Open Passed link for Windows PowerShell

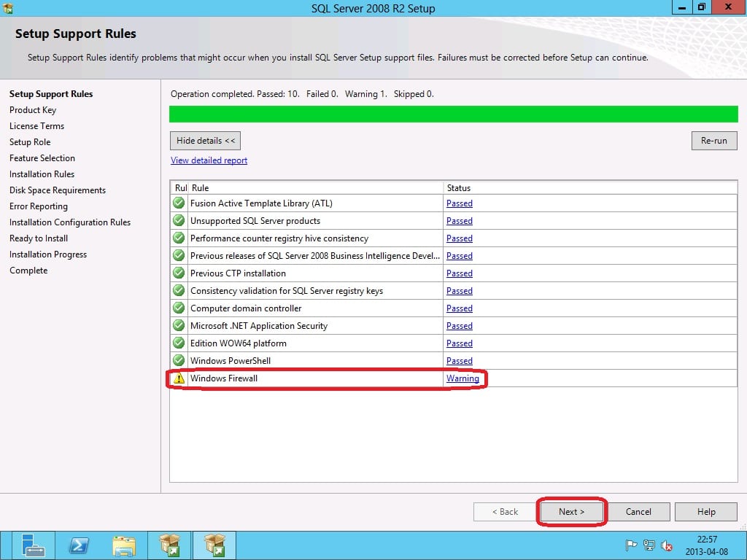(460, 360)
